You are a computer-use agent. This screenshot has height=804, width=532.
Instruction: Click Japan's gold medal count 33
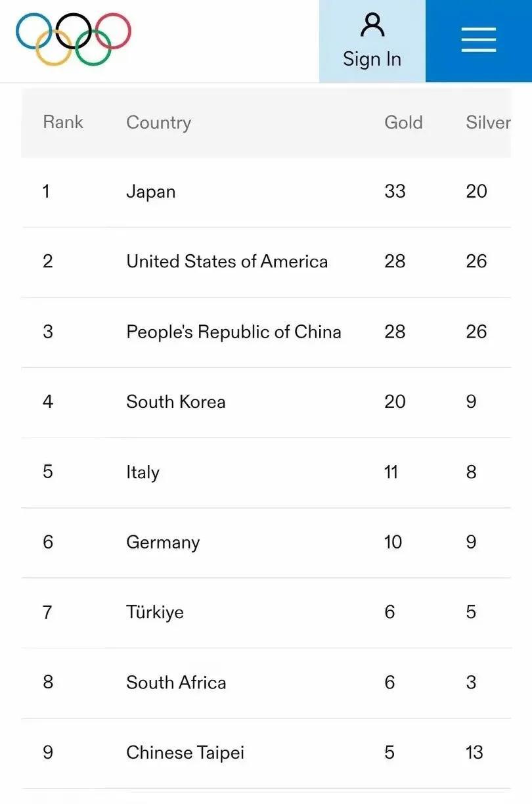395,192
